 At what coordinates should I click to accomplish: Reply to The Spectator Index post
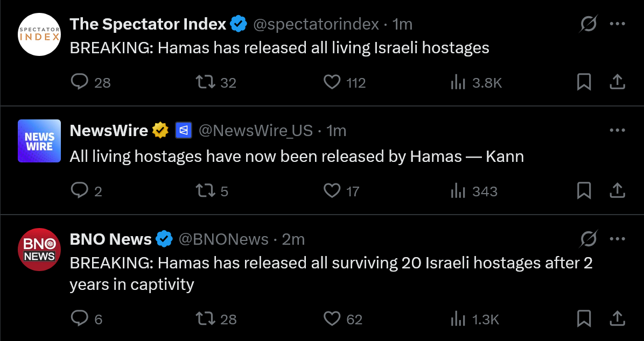tap(80, 82)
